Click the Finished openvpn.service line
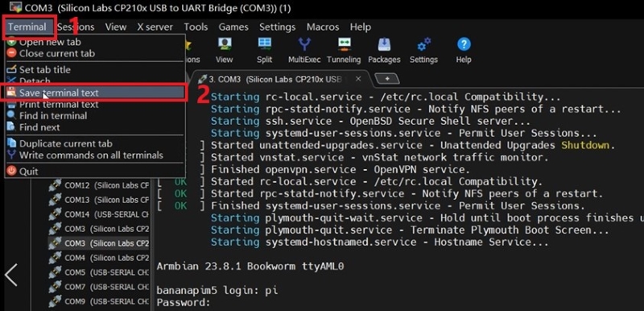The width and height of the screenshot is (644, 311). click(x=340, y=170)
